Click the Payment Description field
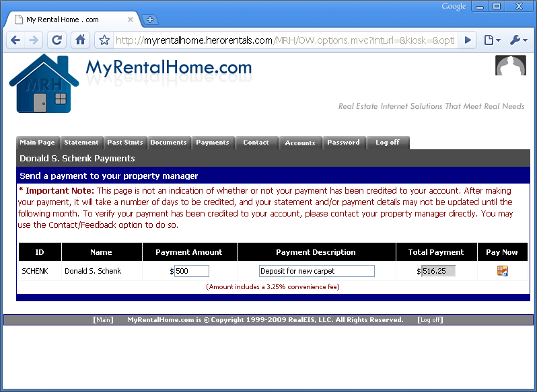The width and height of the screenshot is (537, 392). 317,271
